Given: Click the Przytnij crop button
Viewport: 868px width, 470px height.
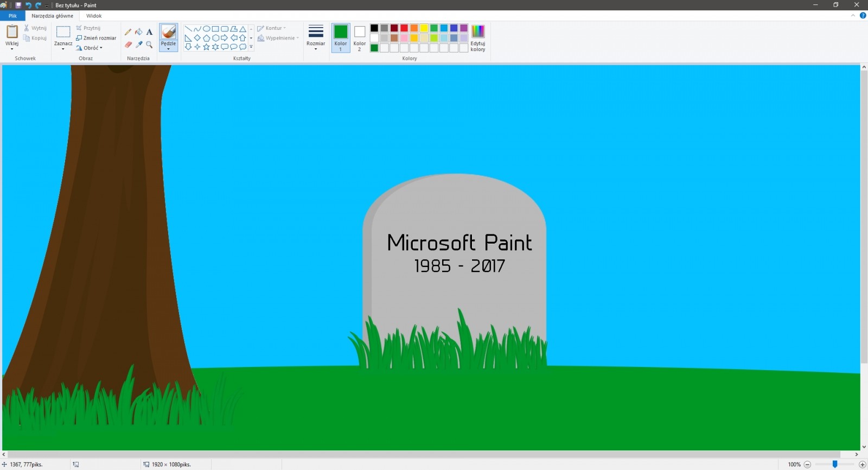Looking at the screenshot, I should click(88, 28).
